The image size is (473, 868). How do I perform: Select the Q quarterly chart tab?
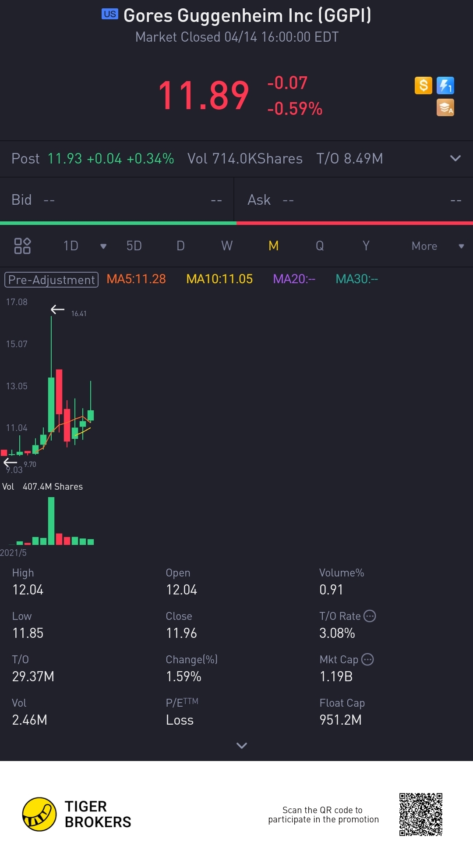tap(320, 246)
